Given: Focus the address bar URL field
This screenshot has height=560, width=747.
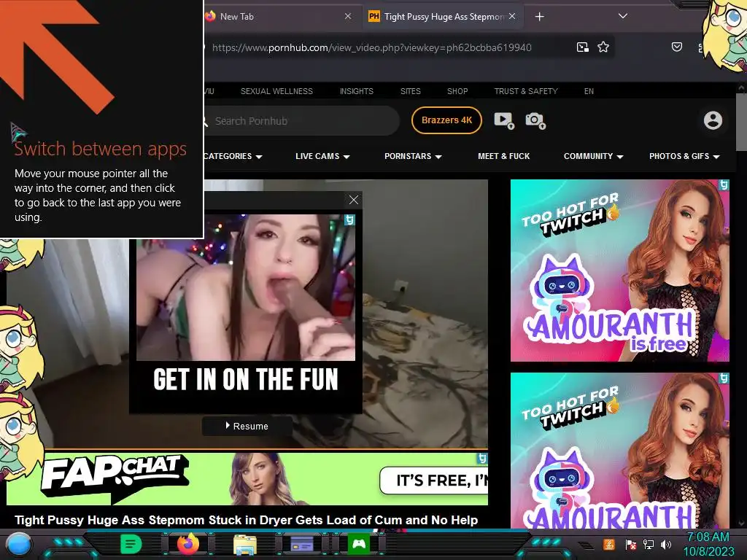Looking at the screenshot, I should pos(371,47).
